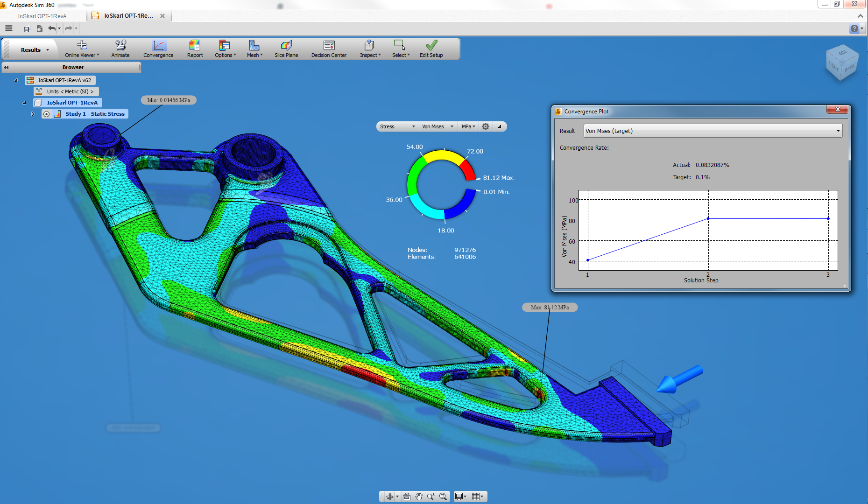Viewport: 868px width, 504px height.
Task: Open the display settings monitor dropdown
Action: tap(461, 497)
